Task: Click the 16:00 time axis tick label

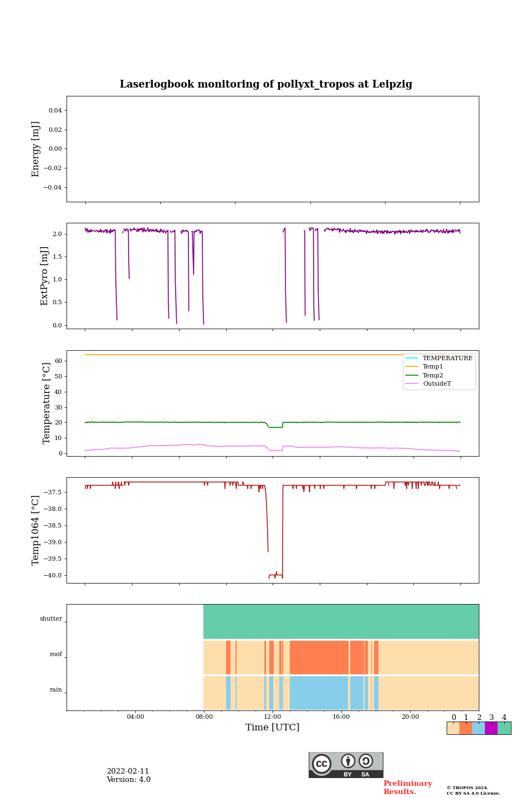Action: [x=341, y=717]
